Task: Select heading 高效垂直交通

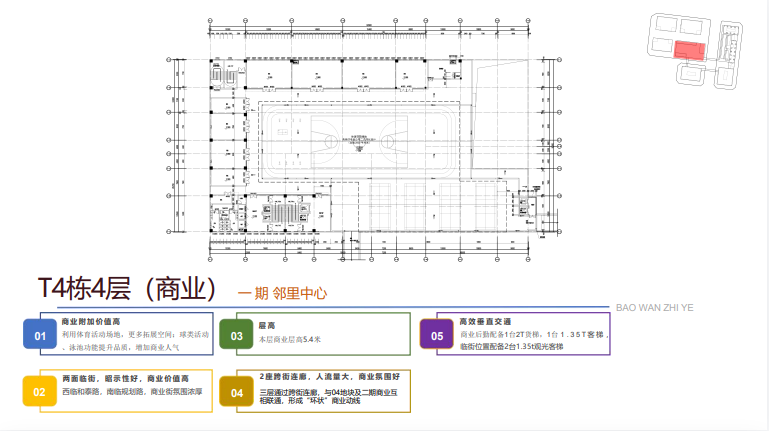Action: click(485, 322)
